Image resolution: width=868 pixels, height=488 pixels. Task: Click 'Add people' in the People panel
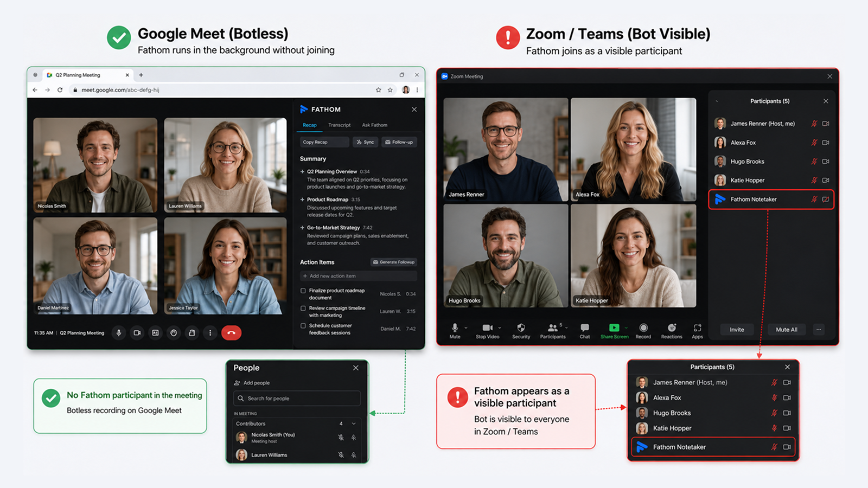click(252, 383)
